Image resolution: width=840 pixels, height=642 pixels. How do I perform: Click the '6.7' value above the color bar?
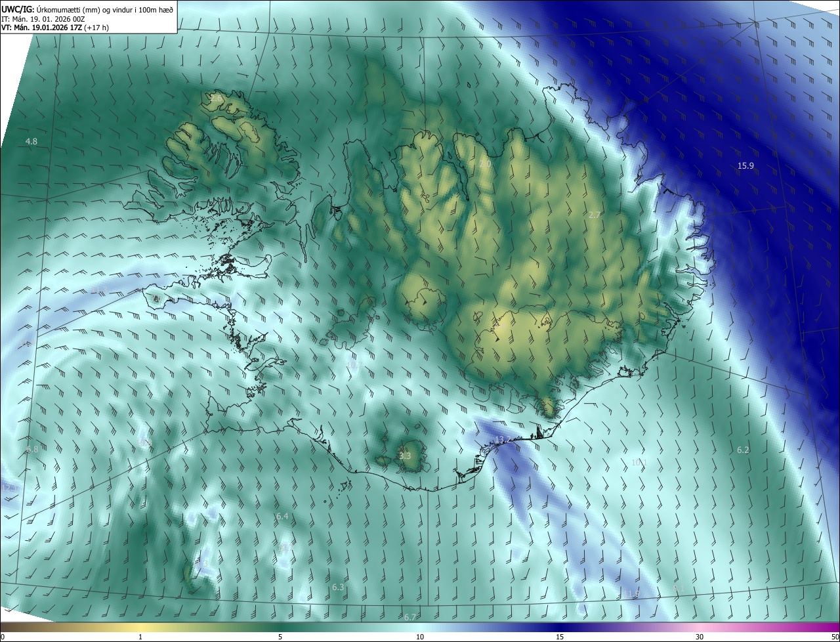410,618
